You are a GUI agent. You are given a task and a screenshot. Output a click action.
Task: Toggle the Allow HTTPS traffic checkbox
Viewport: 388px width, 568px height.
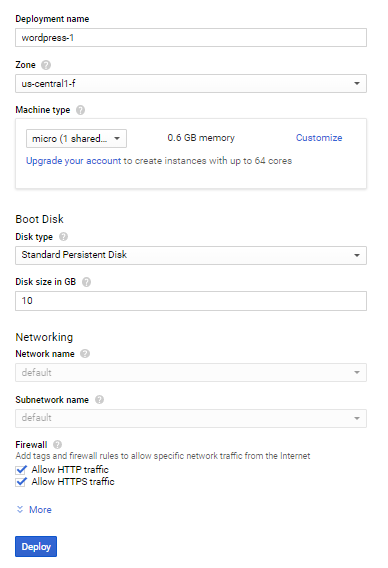21,482
